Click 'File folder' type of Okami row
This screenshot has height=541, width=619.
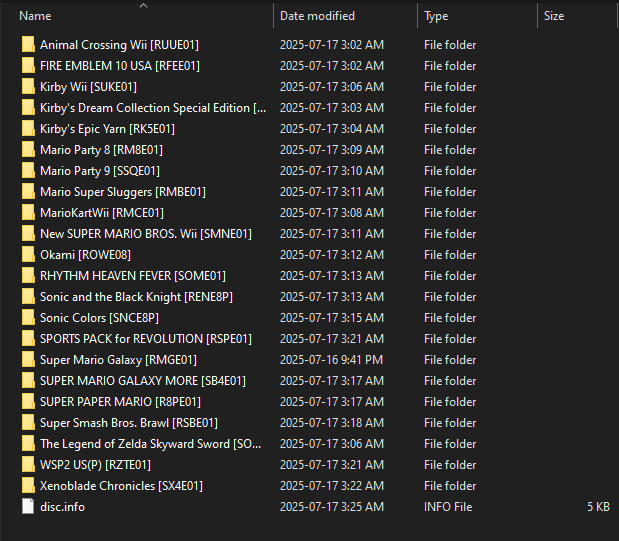click(x=450, y=254)
